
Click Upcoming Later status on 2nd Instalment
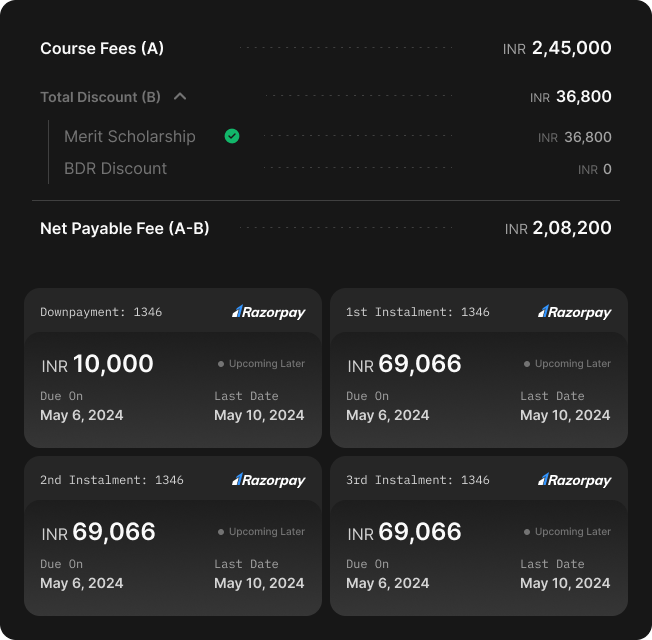coord(261,532)
